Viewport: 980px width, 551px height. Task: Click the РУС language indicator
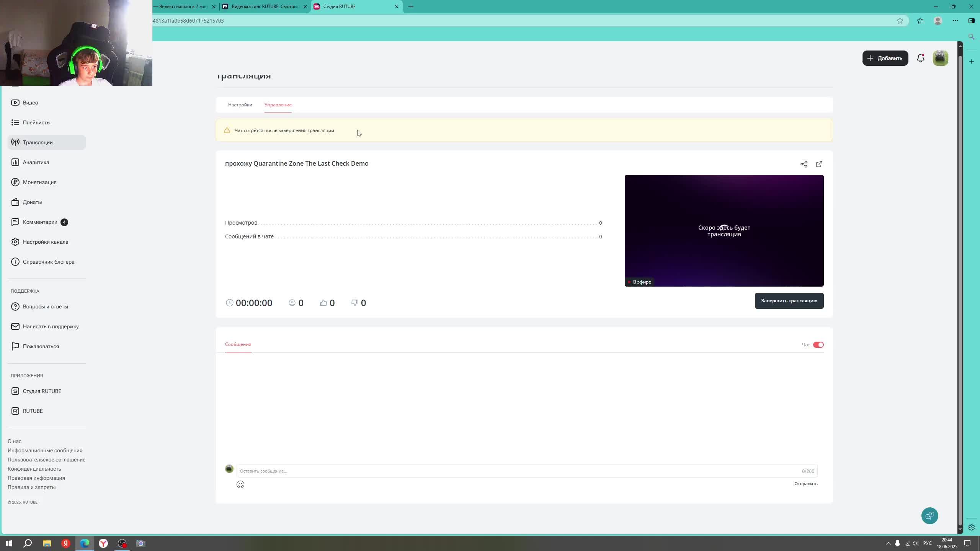click(927, 543)
